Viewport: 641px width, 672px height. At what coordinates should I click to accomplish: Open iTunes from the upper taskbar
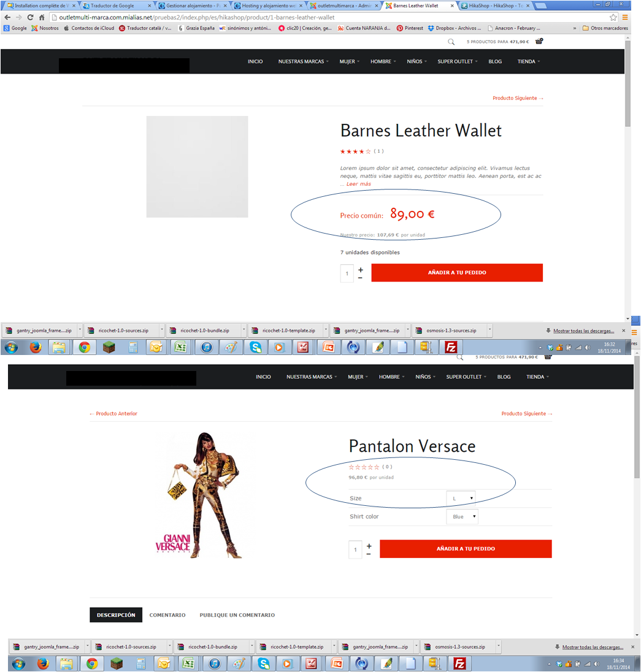click(207, 347)
